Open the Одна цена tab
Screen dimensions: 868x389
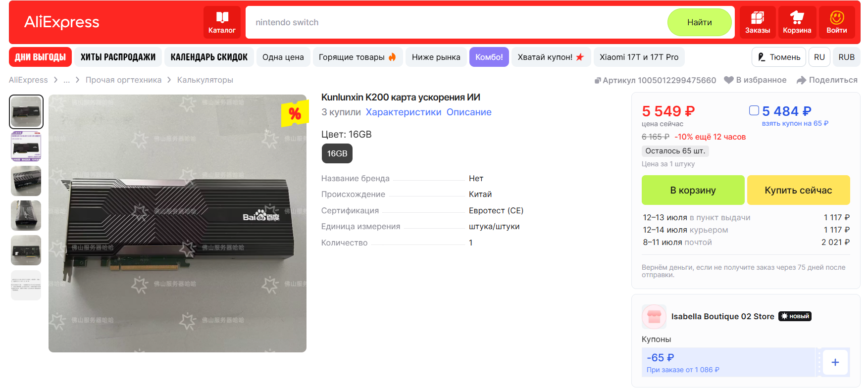[283, 57]
